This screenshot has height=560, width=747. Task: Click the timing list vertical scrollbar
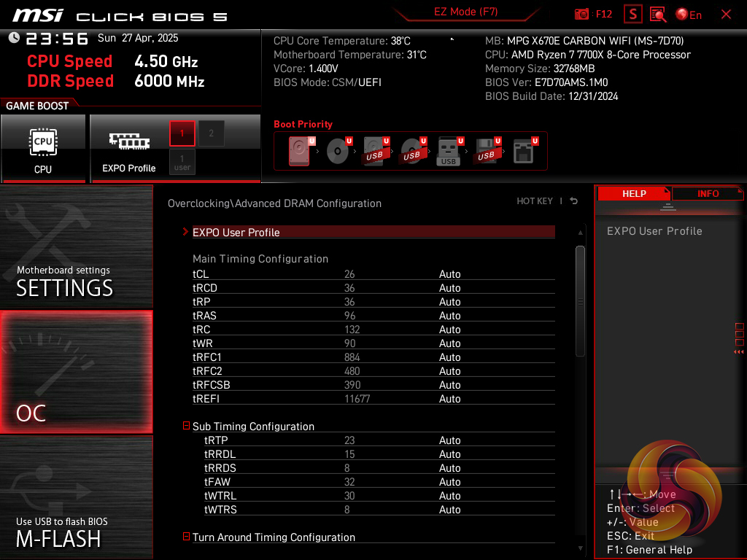coord(580,300)
